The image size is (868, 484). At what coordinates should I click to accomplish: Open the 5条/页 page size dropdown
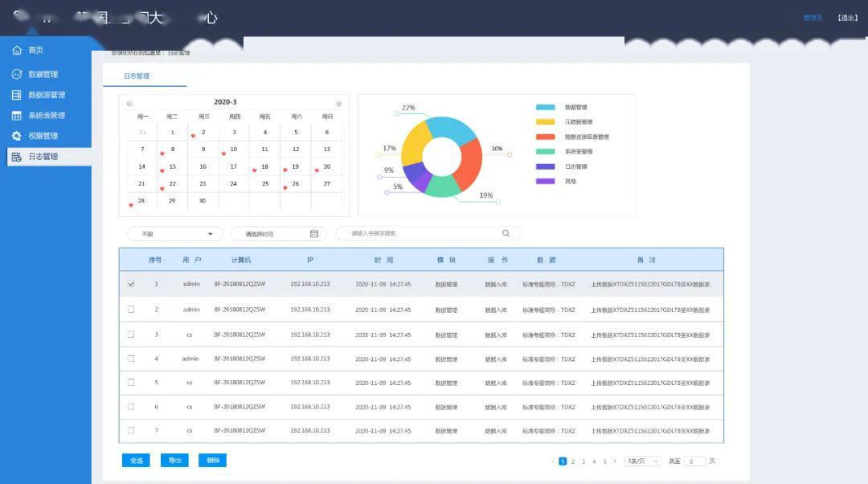(x=643, y=461)
